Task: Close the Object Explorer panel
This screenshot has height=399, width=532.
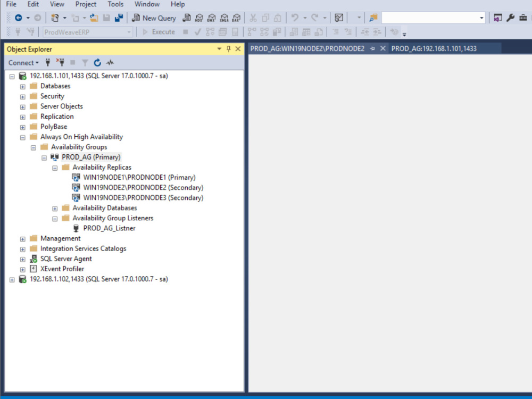Action: 238,49
